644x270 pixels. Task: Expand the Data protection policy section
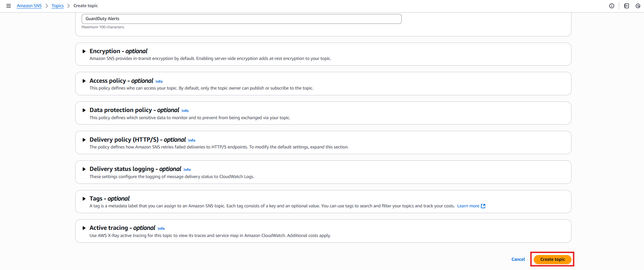[x=84, y=110]
